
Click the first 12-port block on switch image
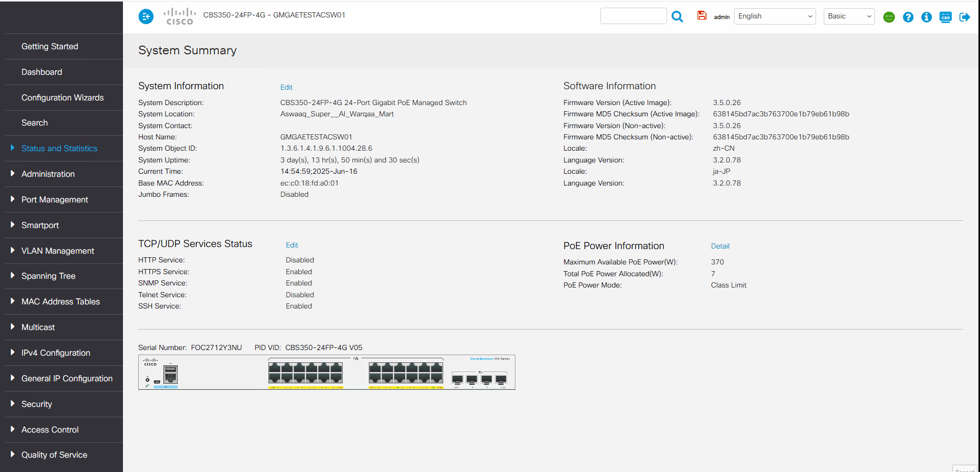pos(306,373)
